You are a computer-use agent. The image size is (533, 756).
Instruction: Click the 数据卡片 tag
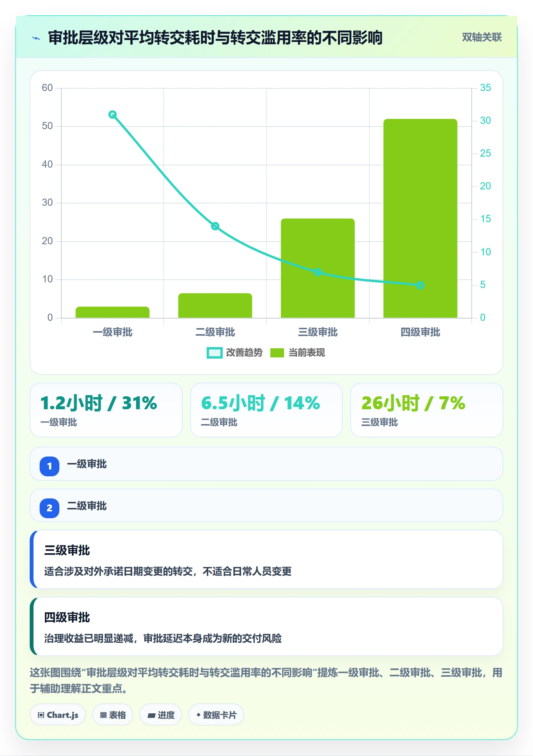pyautogui.click(x=216, y=715)
